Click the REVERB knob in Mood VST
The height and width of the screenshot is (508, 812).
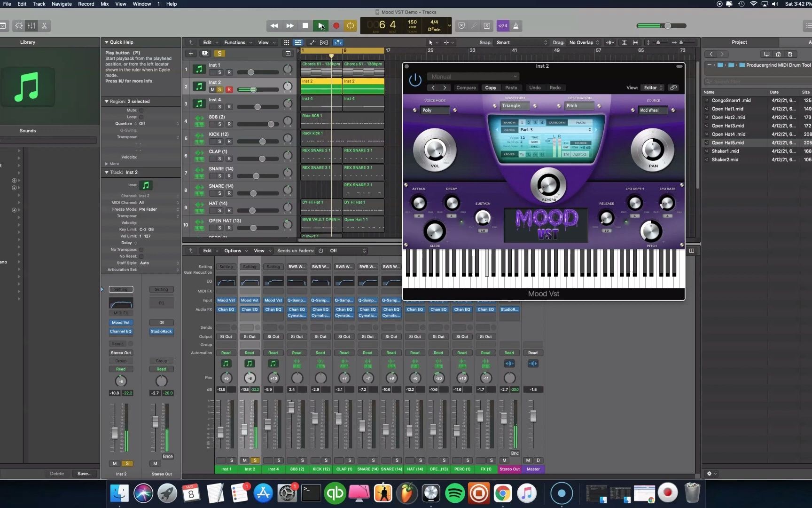(x=548, y=184)
